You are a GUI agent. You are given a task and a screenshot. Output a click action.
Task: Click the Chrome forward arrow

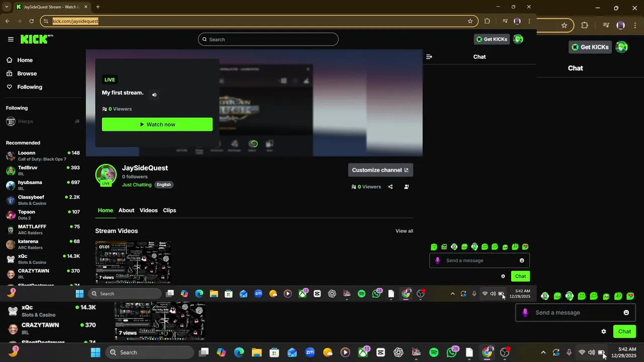[x=19, y=21]
